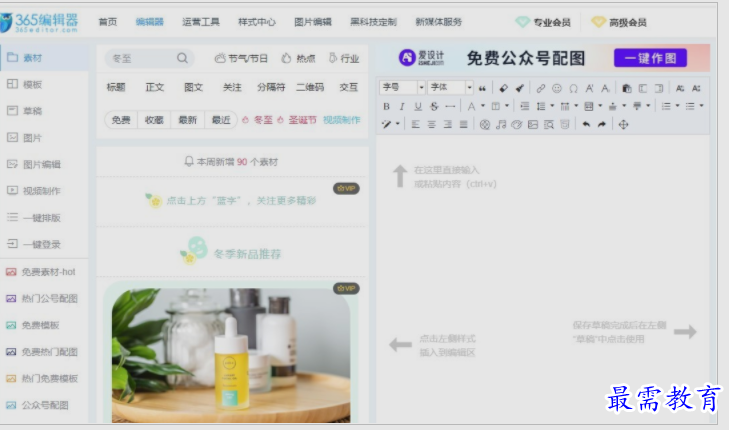The image size is (729, 430).
Task: Select the 冬季新品推荐 title template
Action: (x=232, y=251)
